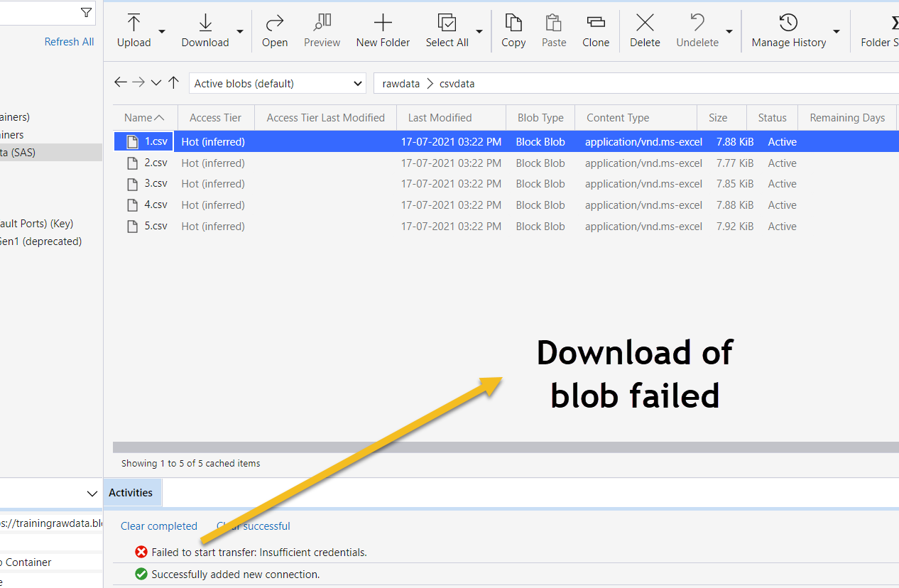Click the Refresh All link
This screenshot has height=588, width=899.
(x=69, y=42)
